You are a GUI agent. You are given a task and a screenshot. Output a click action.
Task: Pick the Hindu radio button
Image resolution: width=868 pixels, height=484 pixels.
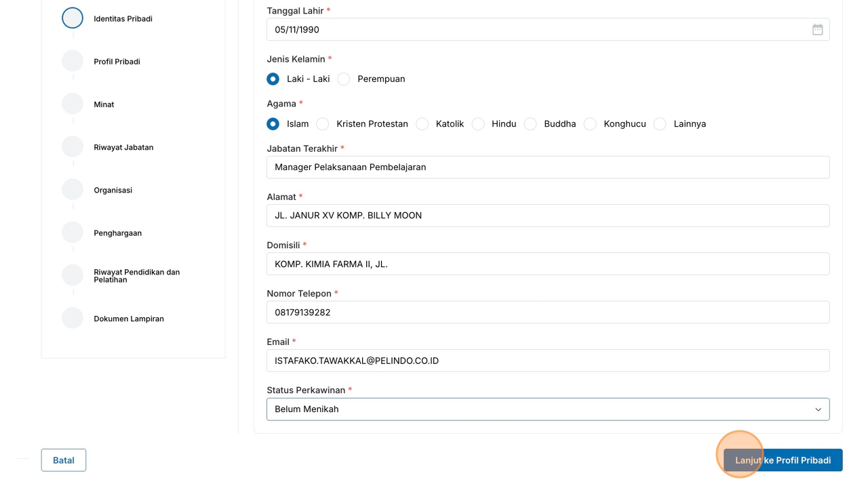[478, 124]
